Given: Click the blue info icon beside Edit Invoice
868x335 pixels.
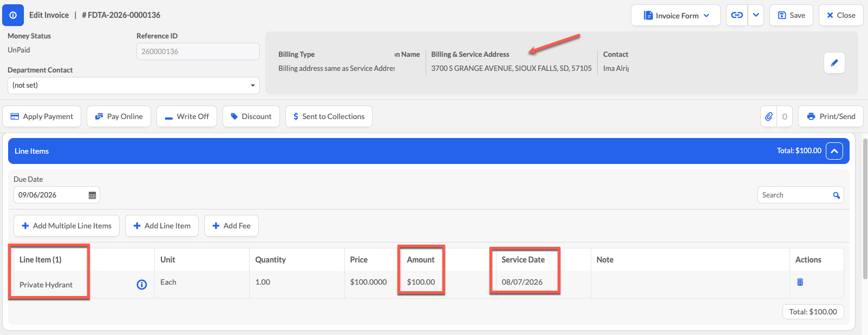Looking at the screenshot, I should (x=13, y=15).
